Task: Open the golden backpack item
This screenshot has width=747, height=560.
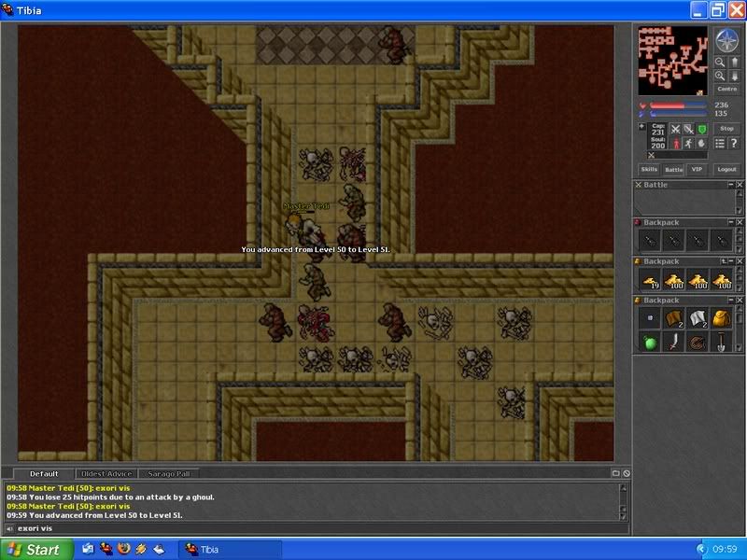Action: click(722, 318)
